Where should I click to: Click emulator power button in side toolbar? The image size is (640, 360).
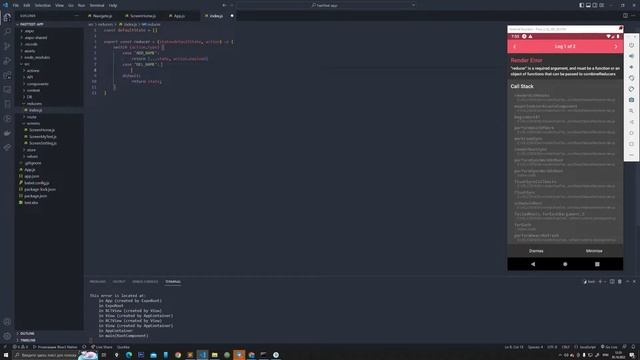[x=631, y=45]
